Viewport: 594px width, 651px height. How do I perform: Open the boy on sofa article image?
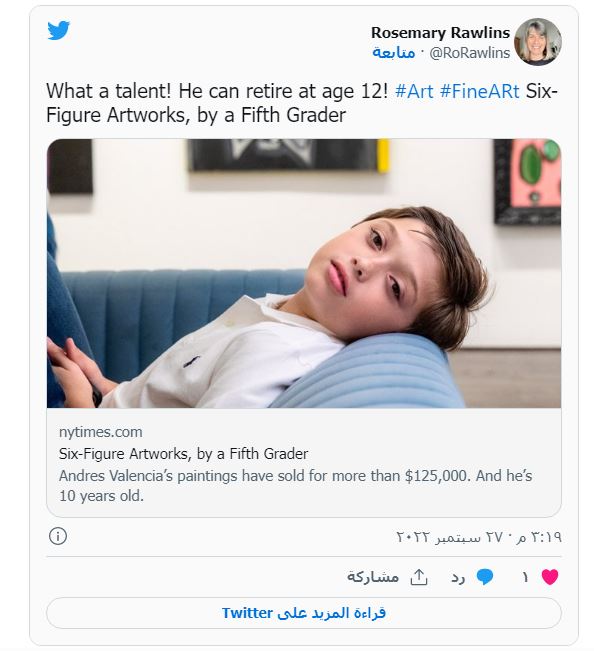(x=304, y=273)
